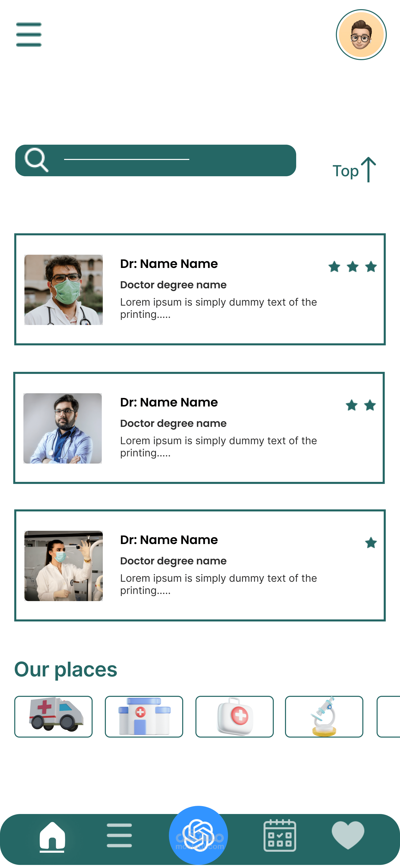The width and height of the screenshot is (400, 868).
Task: Open the list tab in bottom navigation
Action: (119, 835)
